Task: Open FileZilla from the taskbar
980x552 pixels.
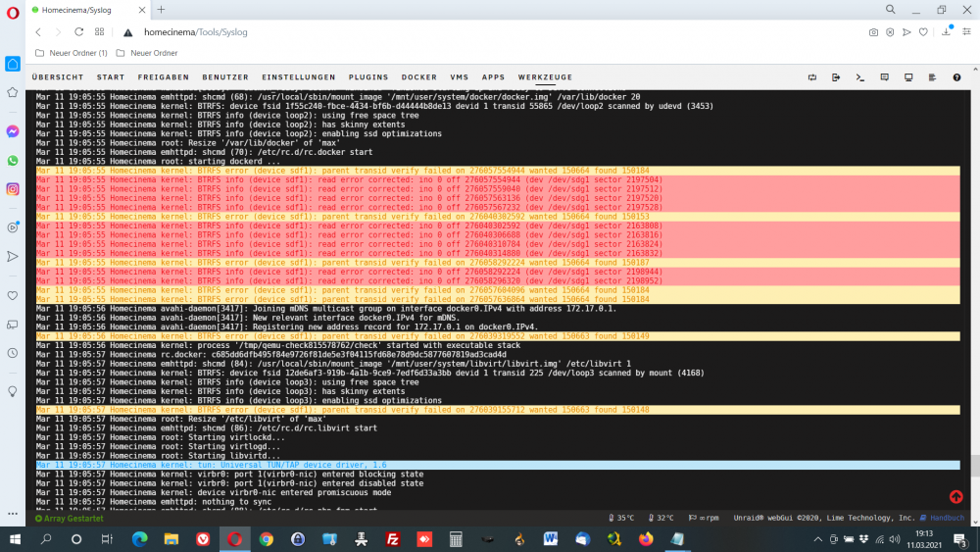Action: click(x=393, y=539)
